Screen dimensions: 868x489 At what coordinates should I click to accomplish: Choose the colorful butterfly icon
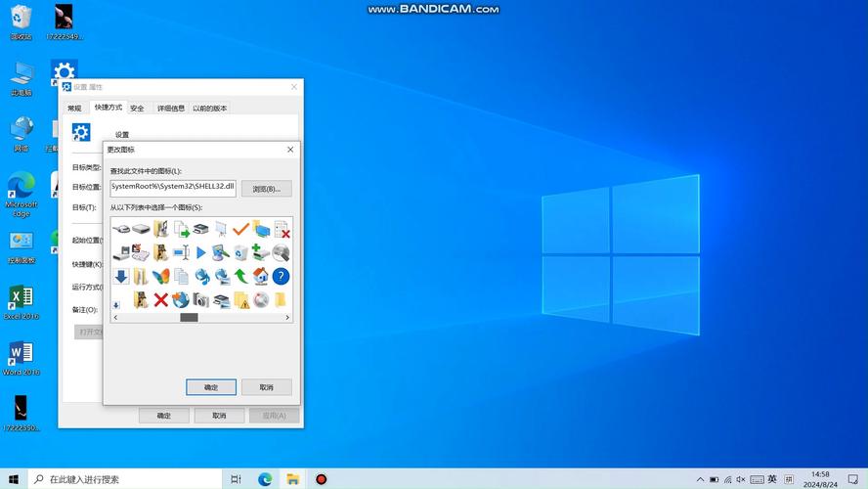click(161, 276)
